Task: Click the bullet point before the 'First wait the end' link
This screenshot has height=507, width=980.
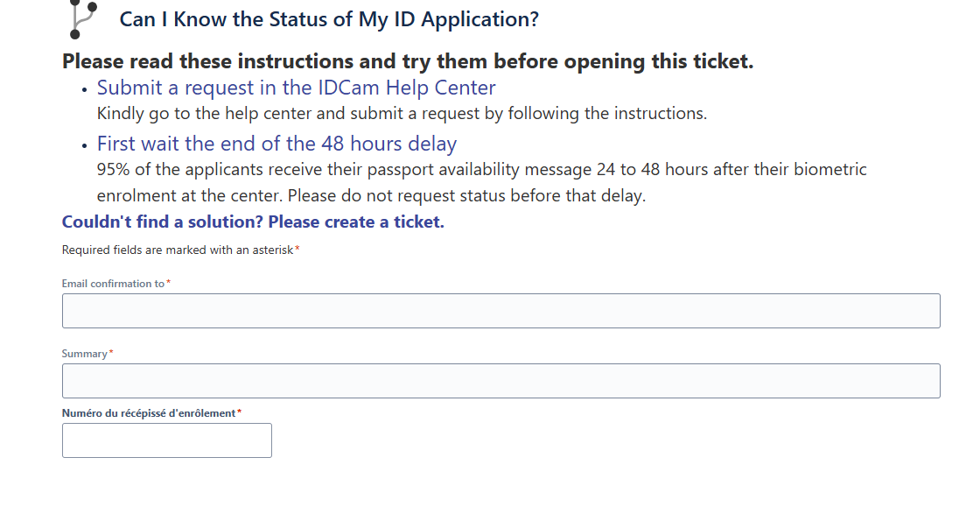Action: pyautogui.click(x=84, y=145)
